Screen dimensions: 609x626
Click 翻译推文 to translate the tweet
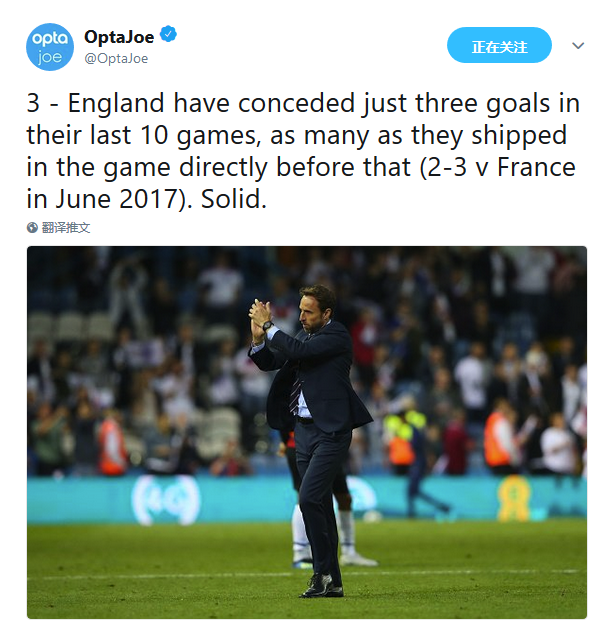click(x=66, y=228)
